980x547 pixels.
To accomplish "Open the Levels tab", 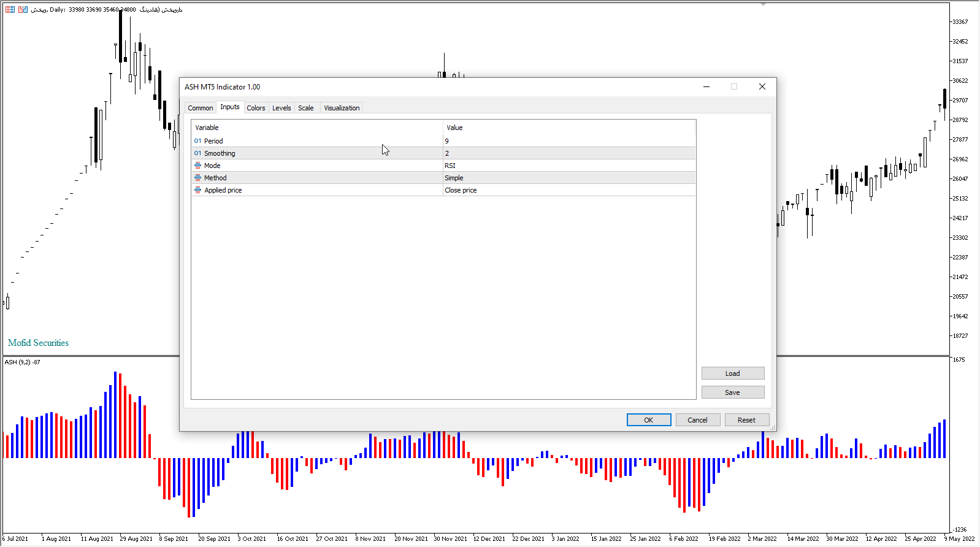I will coord(281,108).
